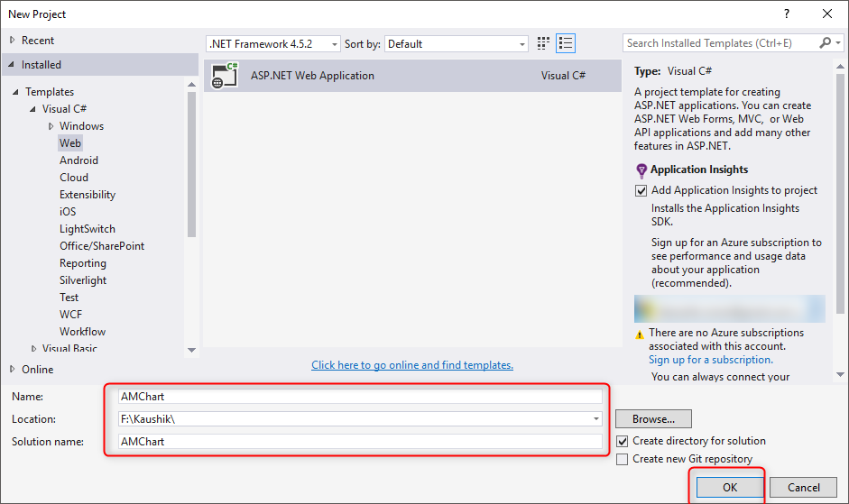
Task: Click the ASP.NET Web Application template icon
Action: pyautogui.click(x=225, y=75)
